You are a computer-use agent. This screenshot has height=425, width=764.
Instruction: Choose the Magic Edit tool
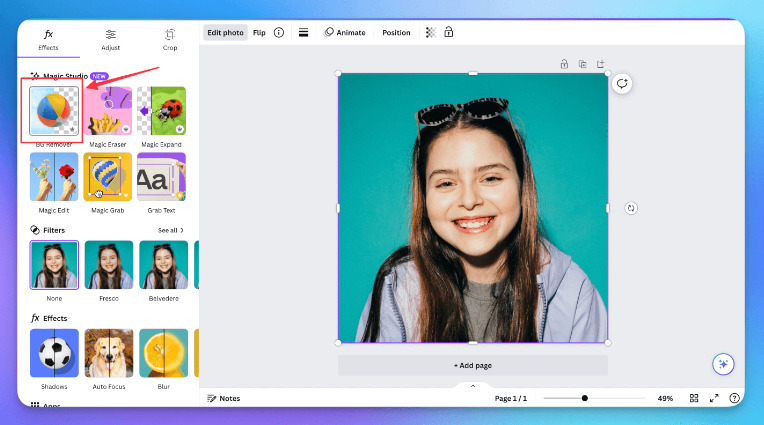(x=54, y=177)
